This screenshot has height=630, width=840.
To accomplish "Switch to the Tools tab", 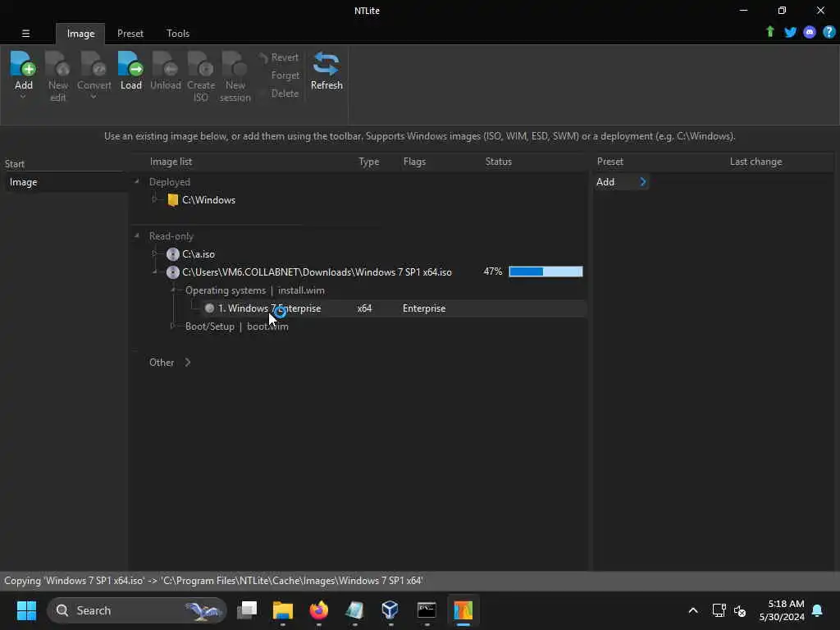I will 178,33.
